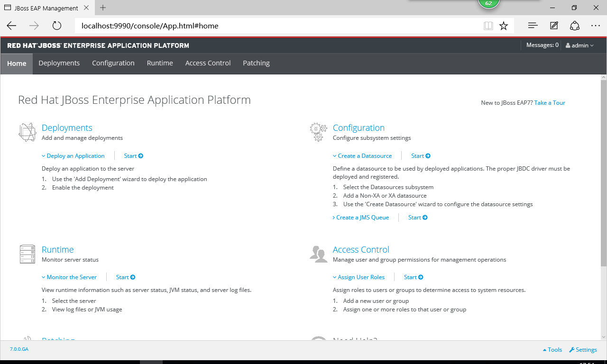
Task: Open the Access Control heading link
Action: click(361, 250)
